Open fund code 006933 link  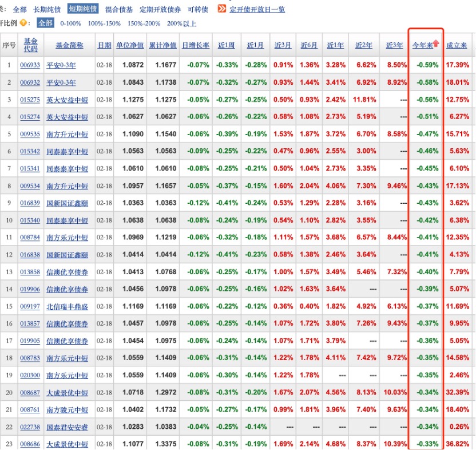30,65
